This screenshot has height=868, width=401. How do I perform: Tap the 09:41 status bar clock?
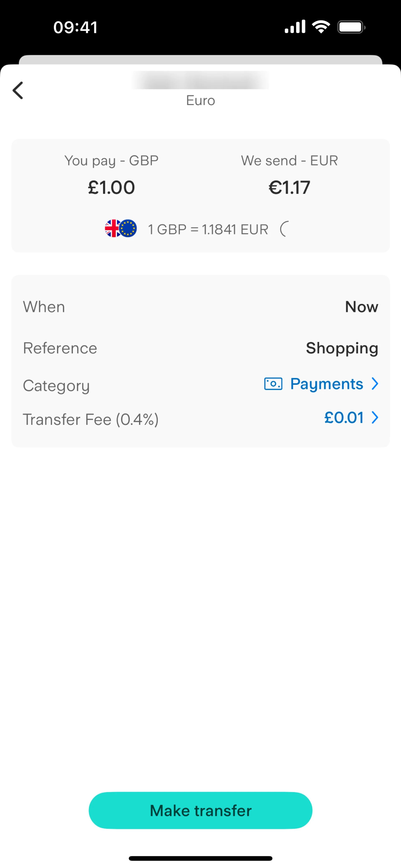(x=76, y=27)
